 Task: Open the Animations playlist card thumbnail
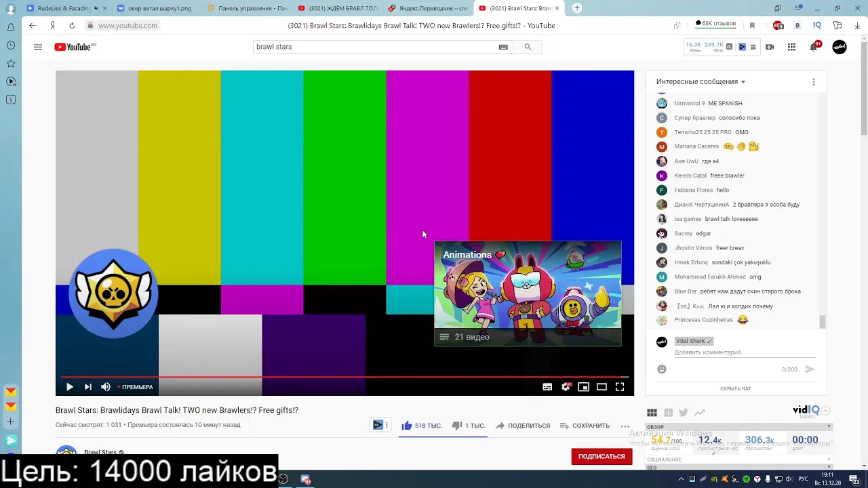coord(528,293)
